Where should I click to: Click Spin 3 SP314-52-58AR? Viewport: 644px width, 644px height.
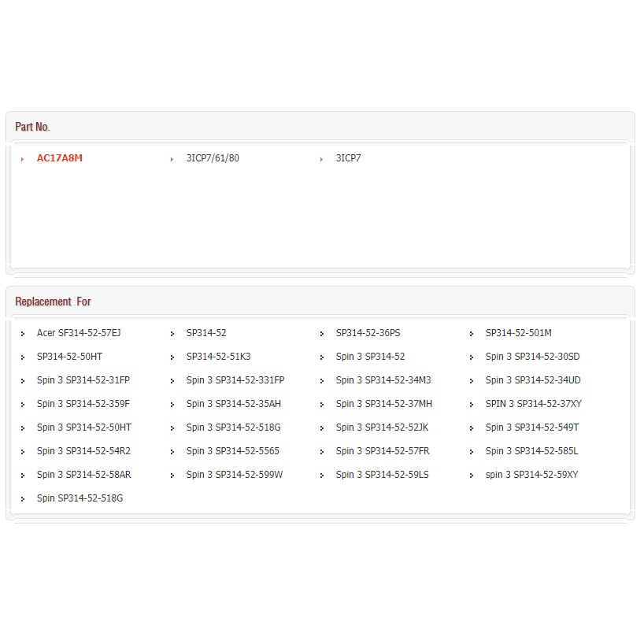click(84, 475)
